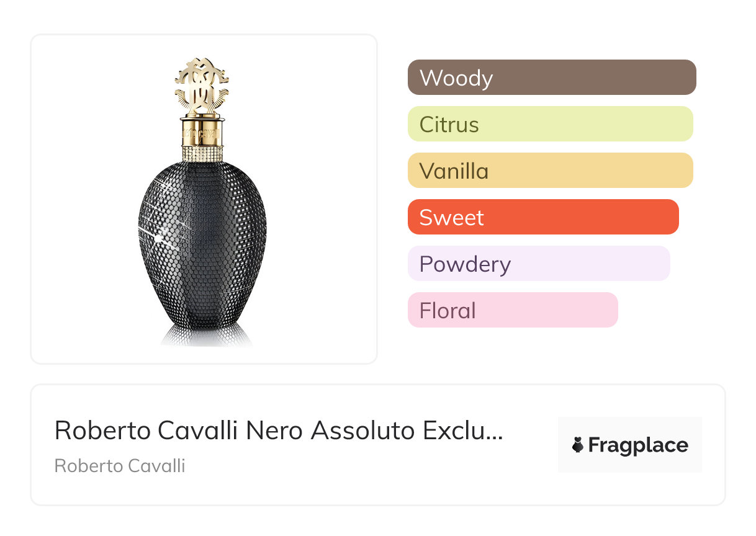Select the brown Woody accord bar
The image size is (756, 536).
tap(551, 78)
